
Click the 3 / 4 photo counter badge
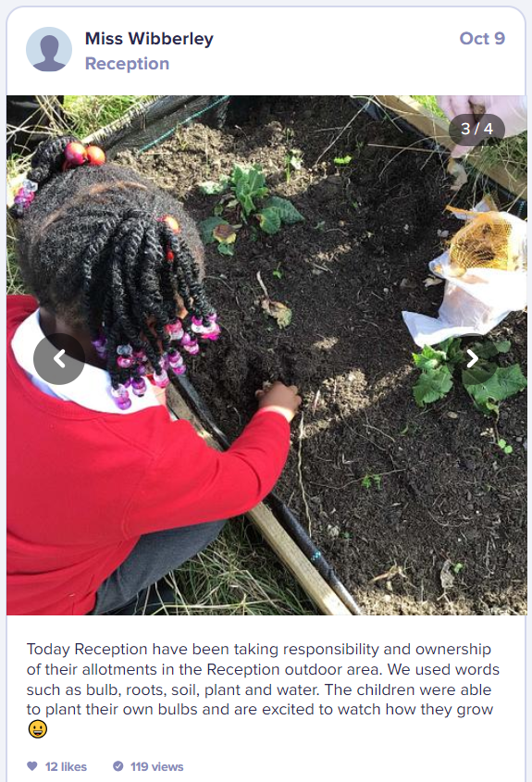click(x=476, y=129)
